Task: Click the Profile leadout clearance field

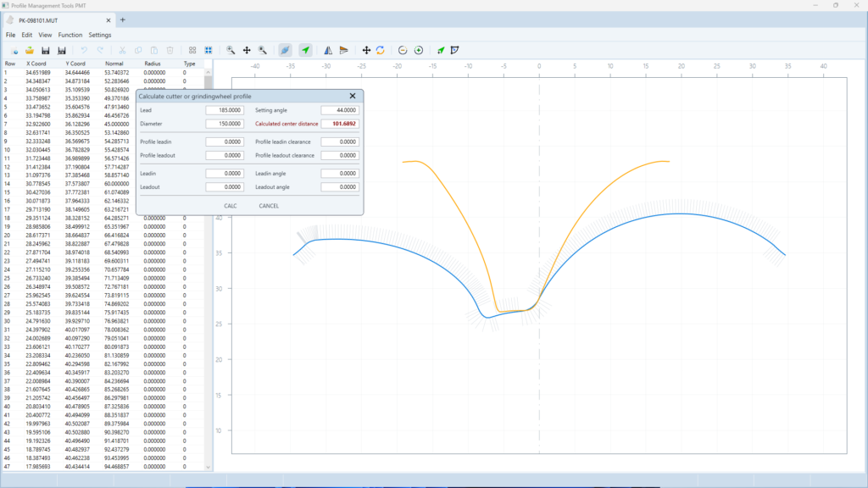Action: tap(340, 156)
